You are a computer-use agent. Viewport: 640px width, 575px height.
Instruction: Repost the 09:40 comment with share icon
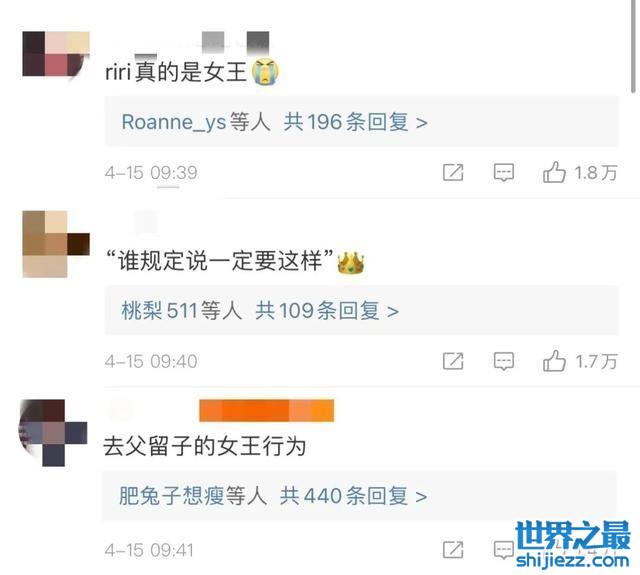(453, 361)
